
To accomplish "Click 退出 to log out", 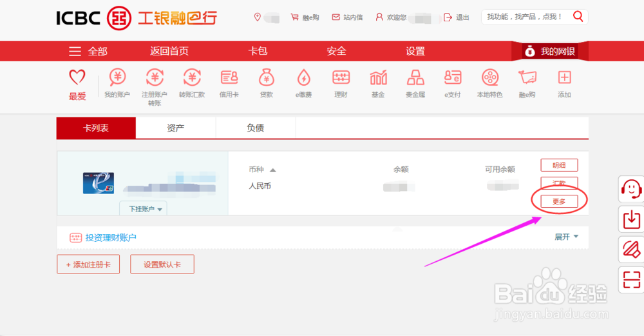I will (457, 17).
